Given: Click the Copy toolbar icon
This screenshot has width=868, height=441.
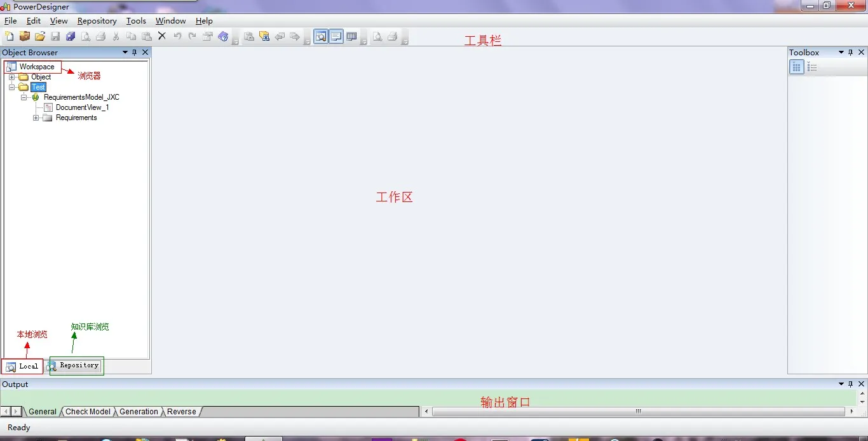Looking at the screenshot, I should (131, 36).
